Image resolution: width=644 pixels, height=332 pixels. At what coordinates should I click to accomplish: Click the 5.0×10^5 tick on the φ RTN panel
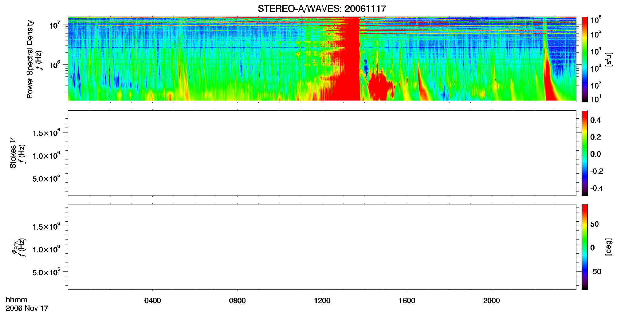click(x=46, y=272)
